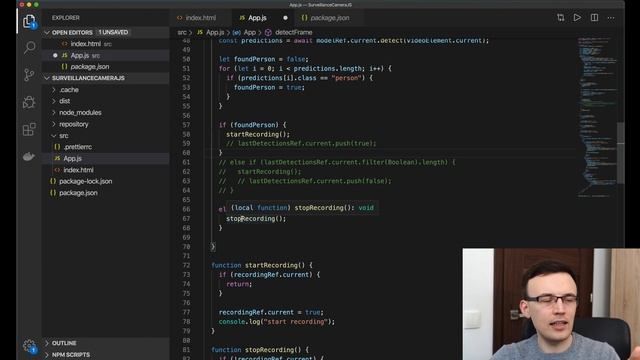Click line number 60 in the gutter

tap(186, 153)
